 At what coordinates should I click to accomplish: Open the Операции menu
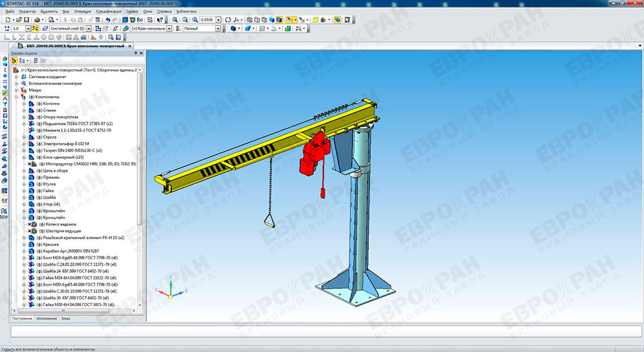82,12
